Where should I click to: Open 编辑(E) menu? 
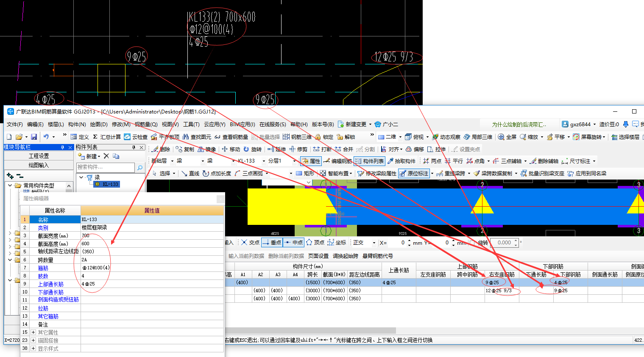click(35, 124)
